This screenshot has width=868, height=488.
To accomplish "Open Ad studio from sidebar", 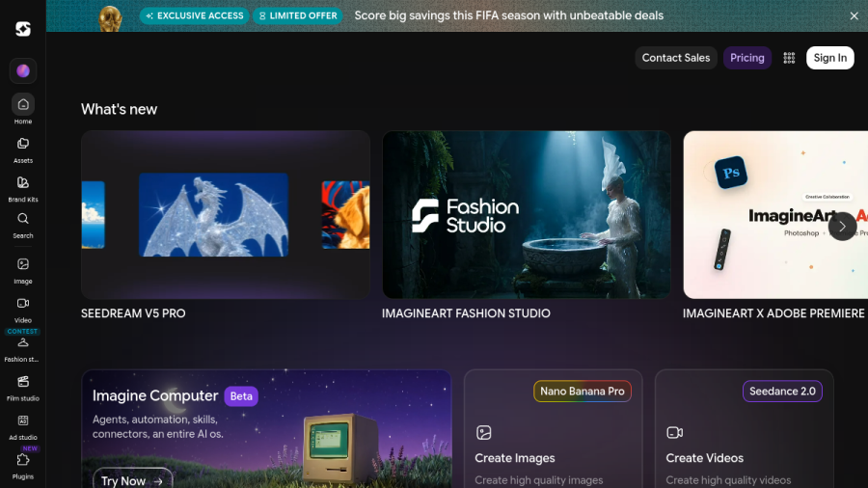I will 23,427.
